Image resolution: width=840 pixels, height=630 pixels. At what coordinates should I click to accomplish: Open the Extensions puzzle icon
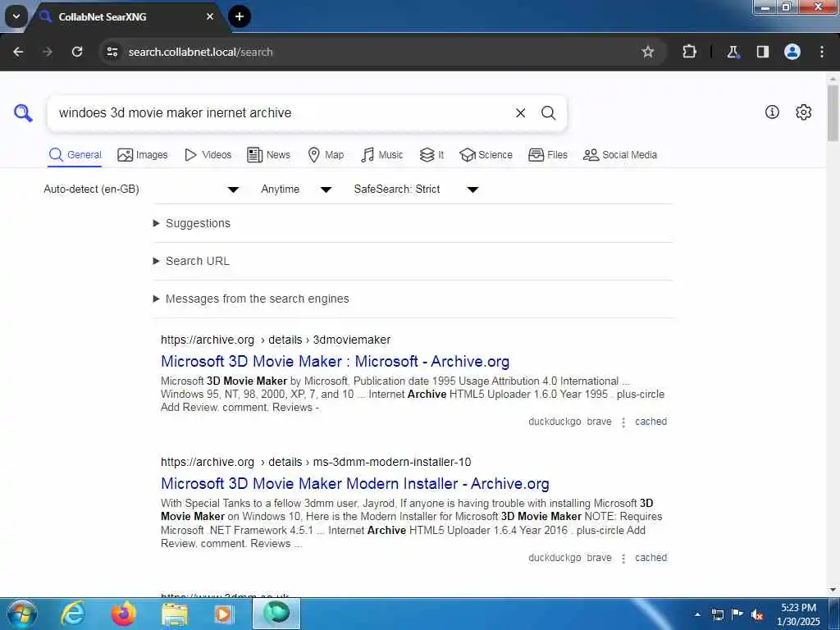click(x=689, y=52)
